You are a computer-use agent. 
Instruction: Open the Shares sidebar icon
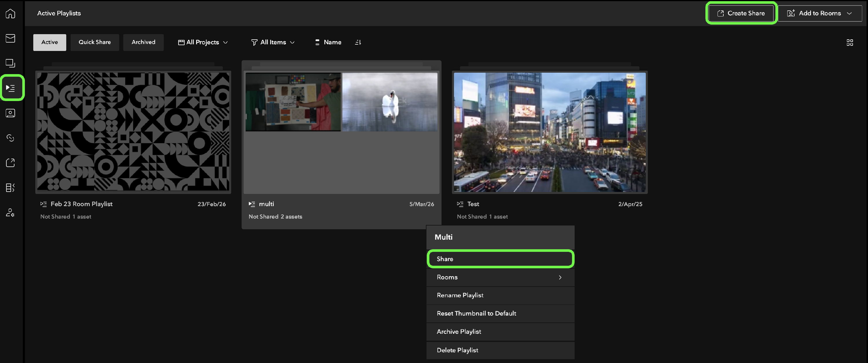tap(10, 163)
